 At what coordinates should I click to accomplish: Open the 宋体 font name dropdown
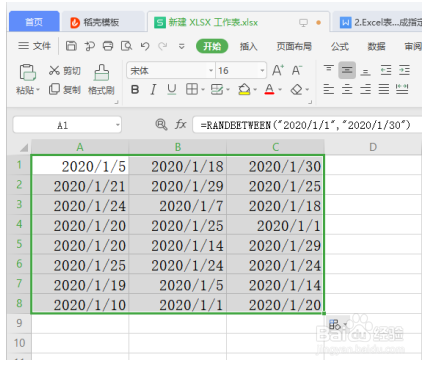pos(211,70)
